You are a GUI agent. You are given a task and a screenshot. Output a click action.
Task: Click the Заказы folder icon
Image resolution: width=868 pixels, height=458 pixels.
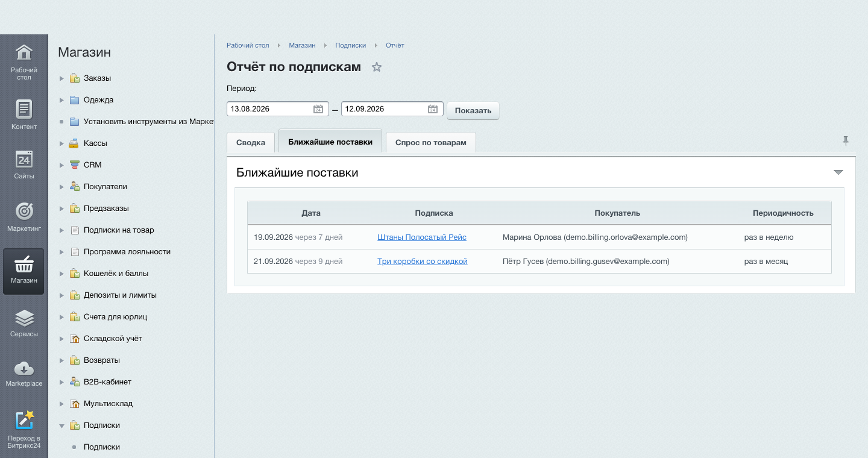[75, 78]
